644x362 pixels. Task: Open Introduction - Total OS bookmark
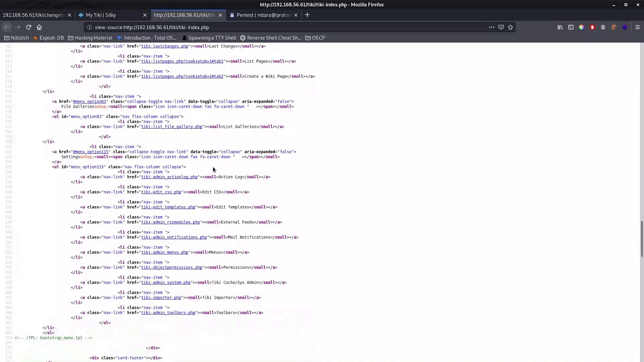[x=146, y=38]
